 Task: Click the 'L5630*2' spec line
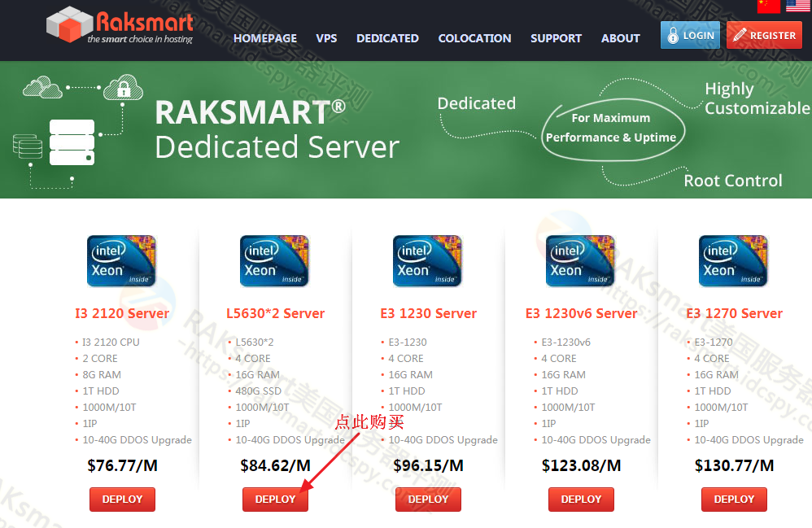(x=255, y=343)
